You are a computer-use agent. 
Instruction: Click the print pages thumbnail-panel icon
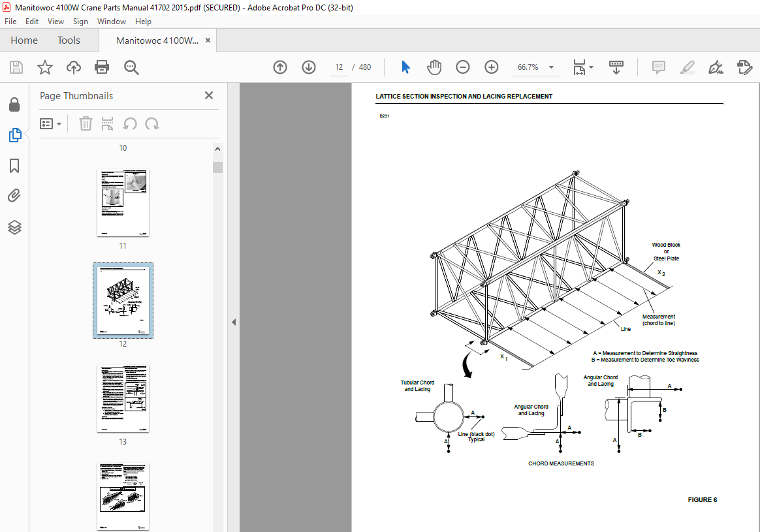tap(107, 123)
